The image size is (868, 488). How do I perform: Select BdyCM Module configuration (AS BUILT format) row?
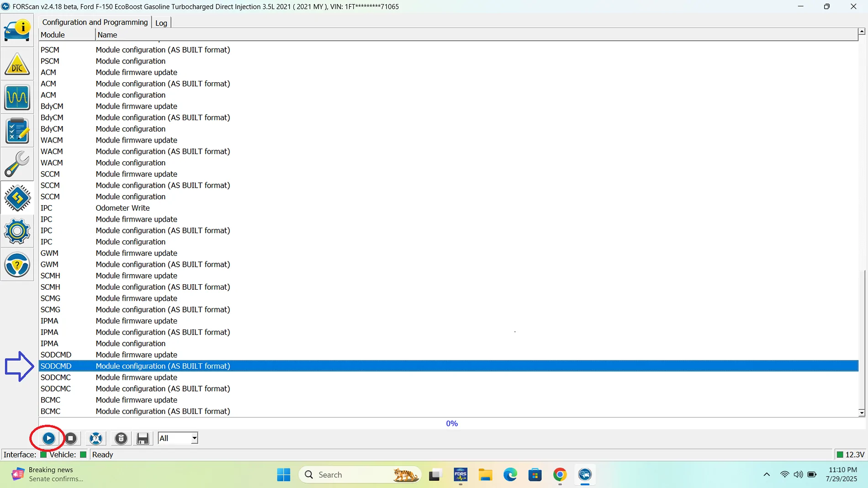(448, 117)
